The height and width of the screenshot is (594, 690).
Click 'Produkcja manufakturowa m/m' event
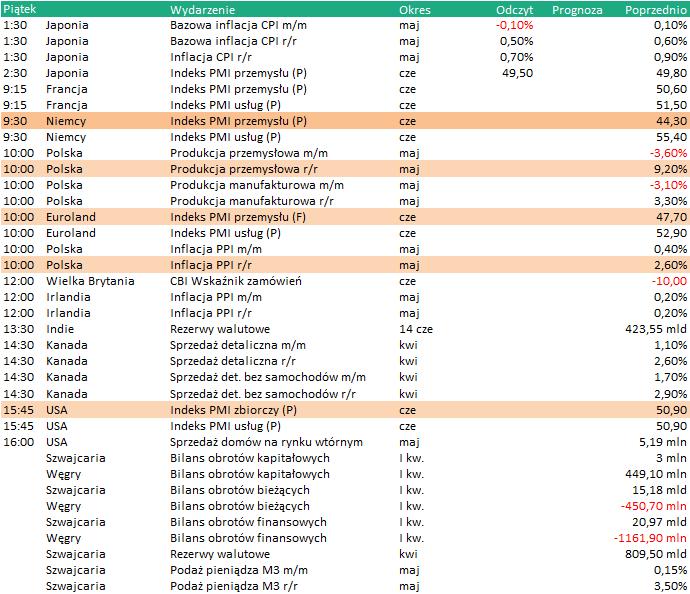(x=257, y=185)
